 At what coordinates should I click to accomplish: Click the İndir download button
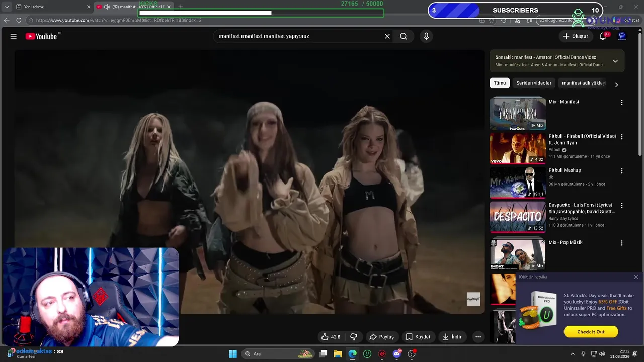coord(452,337)
